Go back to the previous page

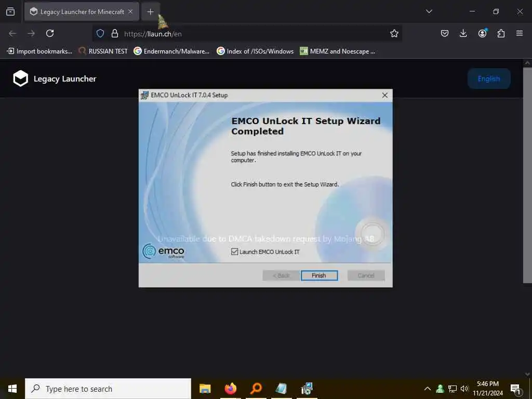12,33
